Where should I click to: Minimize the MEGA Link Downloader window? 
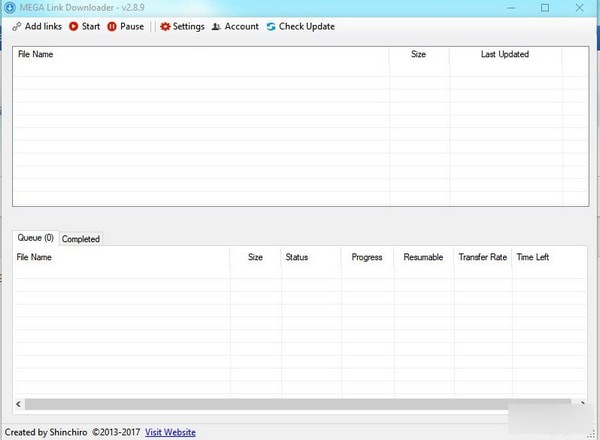(511, 8)
